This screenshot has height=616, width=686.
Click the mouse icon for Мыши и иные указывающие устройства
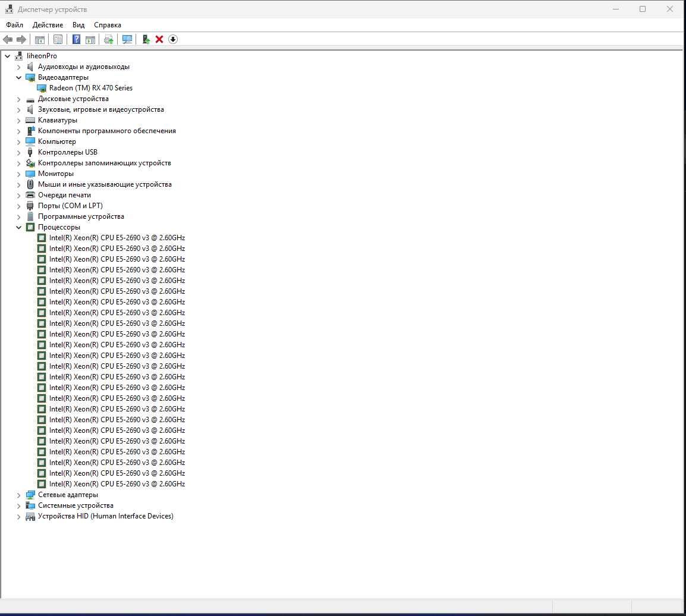pyautogui.click(x=30, y=184)
